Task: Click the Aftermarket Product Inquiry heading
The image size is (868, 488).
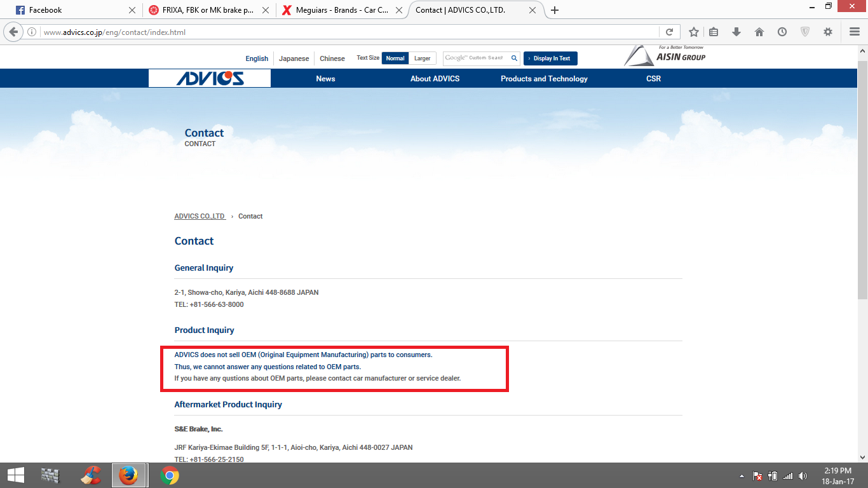Action: [228, 405]
